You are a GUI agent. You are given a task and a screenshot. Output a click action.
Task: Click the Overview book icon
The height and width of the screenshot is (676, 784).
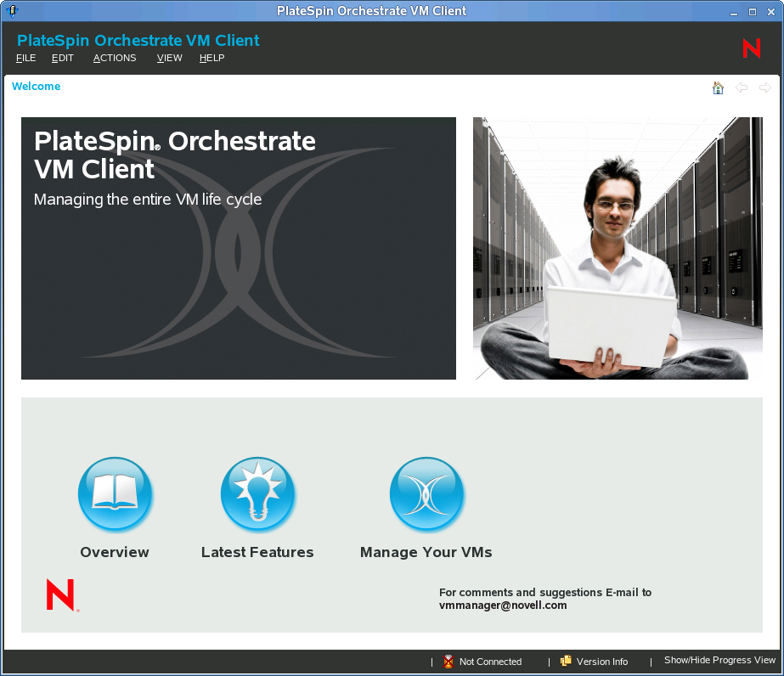point(116,494)
